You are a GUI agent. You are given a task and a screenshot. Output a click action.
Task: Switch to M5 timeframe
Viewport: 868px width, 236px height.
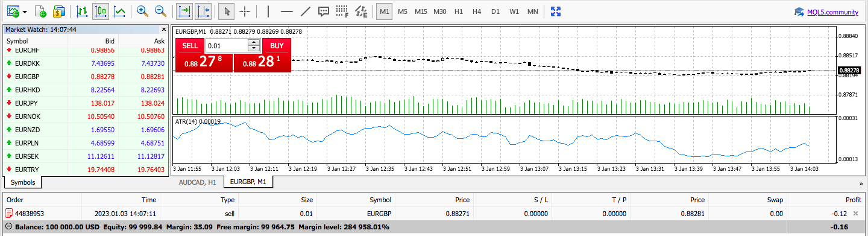click(x=402, y=11)
